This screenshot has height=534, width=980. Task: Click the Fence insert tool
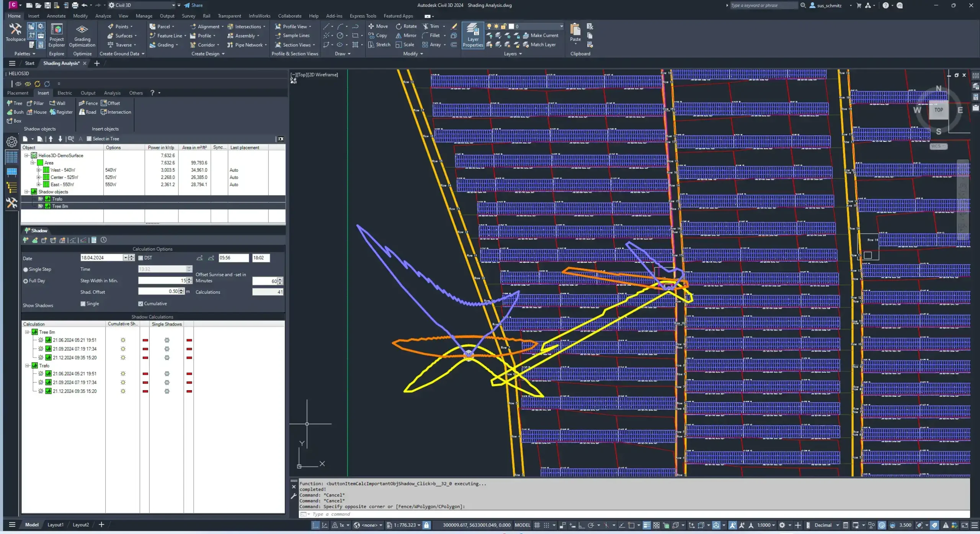tap(88, 103)
